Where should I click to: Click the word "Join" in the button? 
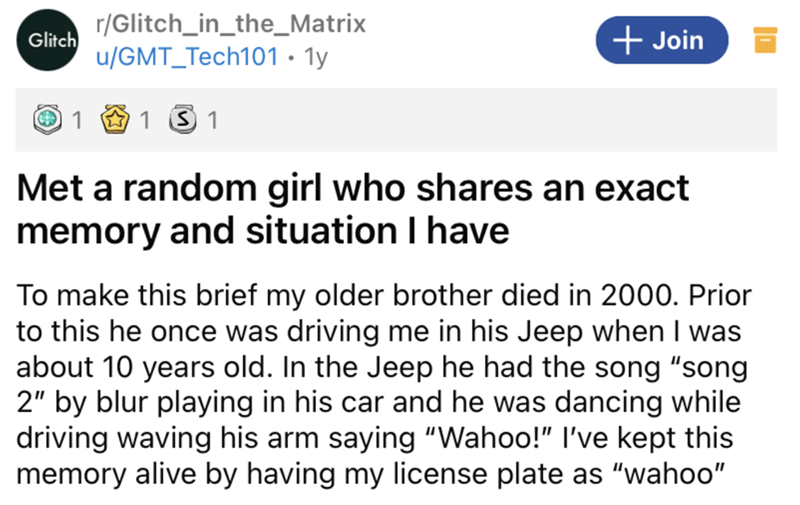(678, 41)
